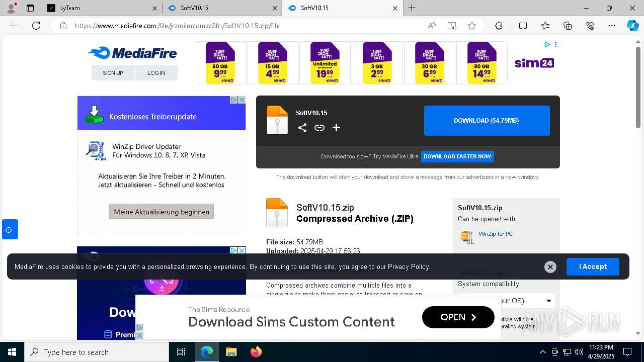Open AdChoices icon on sim24 banner

(x=547, y=45)
